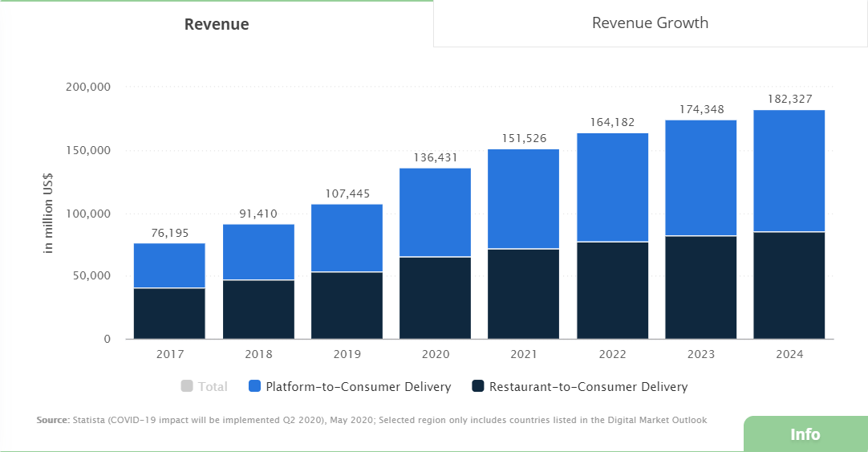Select the 2021 blue bar segment
The width and height of the screenshot is (868, 452).
click(524, 199)
